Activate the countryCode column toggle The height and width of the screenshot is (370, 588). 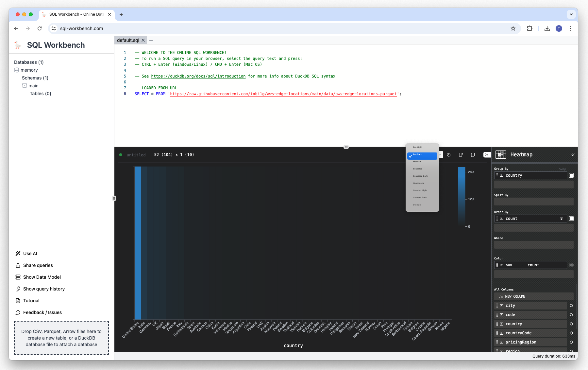tap(571, 333)
